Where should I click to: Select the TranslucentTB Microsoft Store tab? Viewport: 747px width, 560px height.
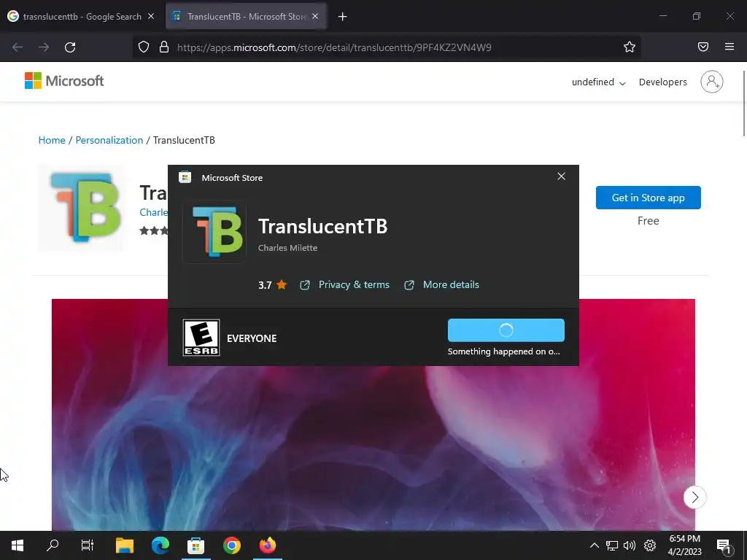pyautogui.click(x=246, y=17)
